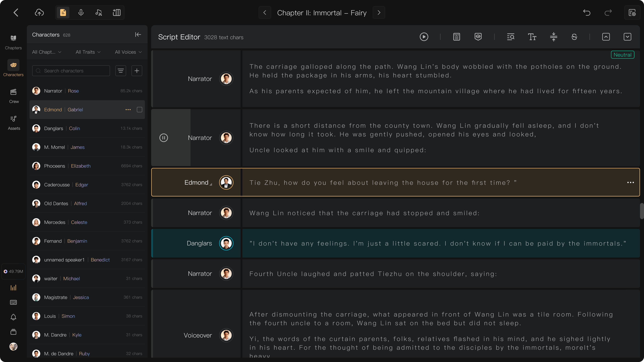
Task: Select the Fernand character row
Action: coord(87,241)
